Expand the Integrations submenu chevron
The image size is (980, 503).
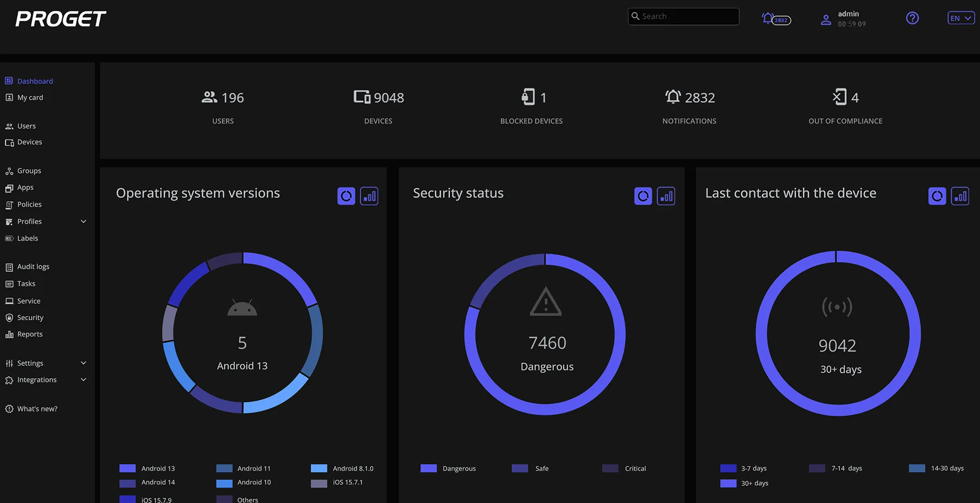[83, 380]
